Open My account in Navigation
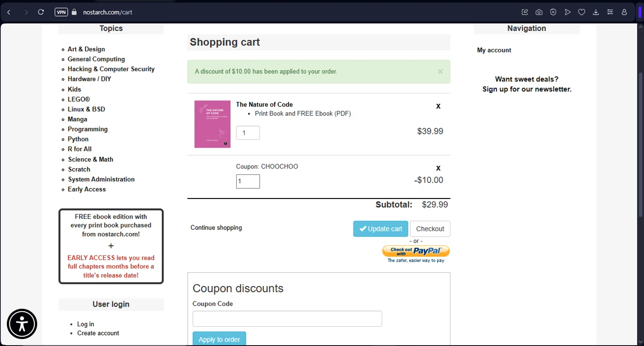This screenshot has height=346, width=644. coord(494,50)
